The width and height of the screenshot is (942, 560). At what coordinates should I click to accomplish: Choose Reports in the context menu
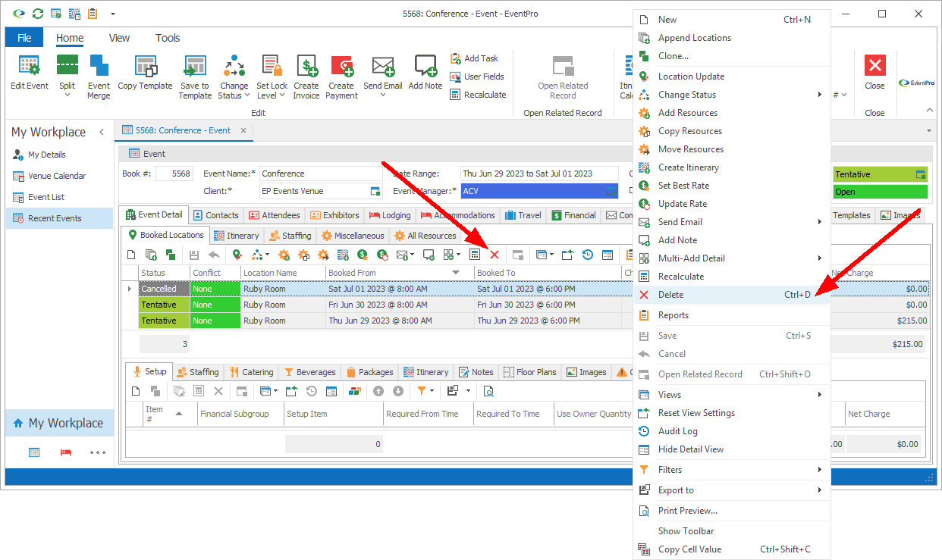pyautogui.click(x=732, y=315)
